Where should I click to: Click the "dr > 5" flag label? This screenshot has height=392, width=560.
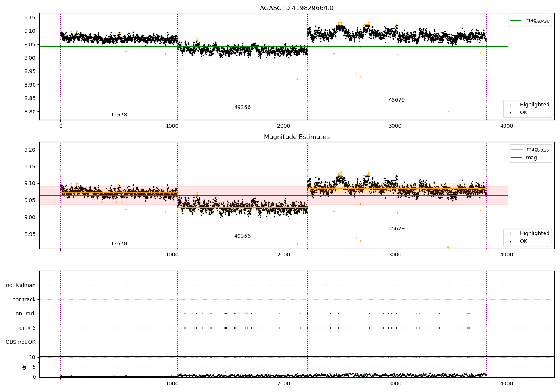[x=28, y=328]
